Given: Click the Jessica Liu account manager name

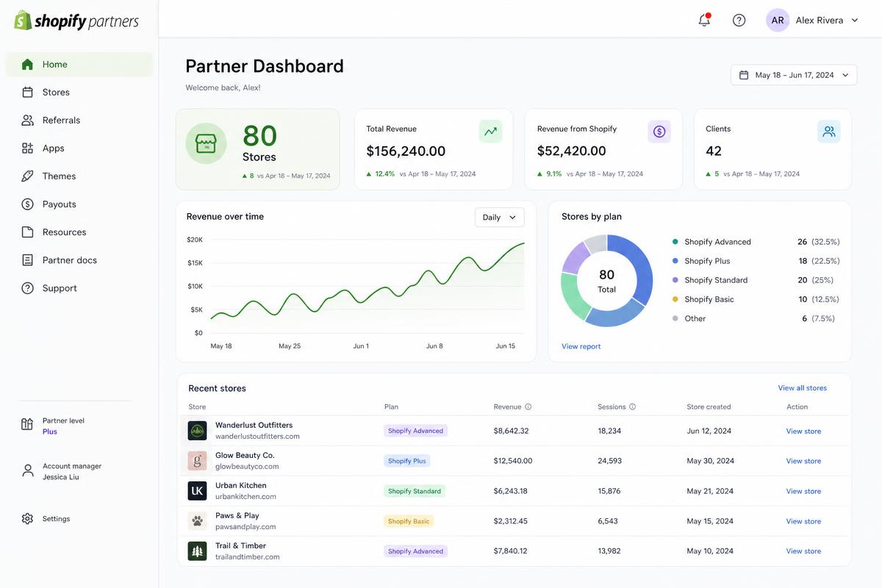Looking at the screenshot, I should coord(61,477).
